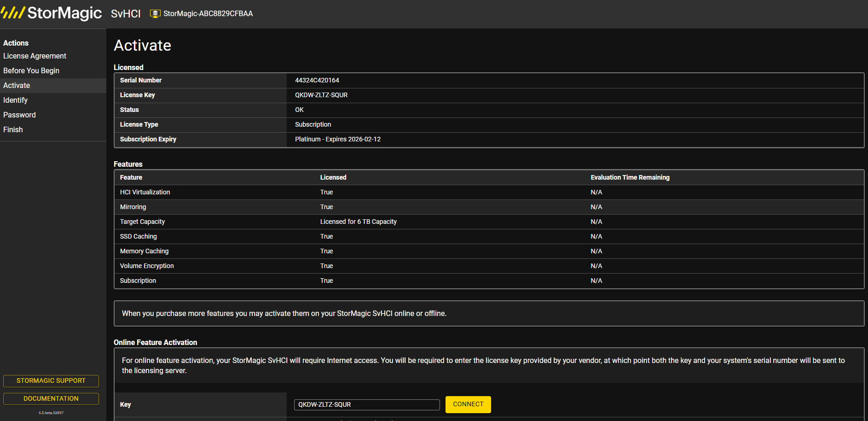Open the Documentation button
Screen dimensions: 868x421
51,399
